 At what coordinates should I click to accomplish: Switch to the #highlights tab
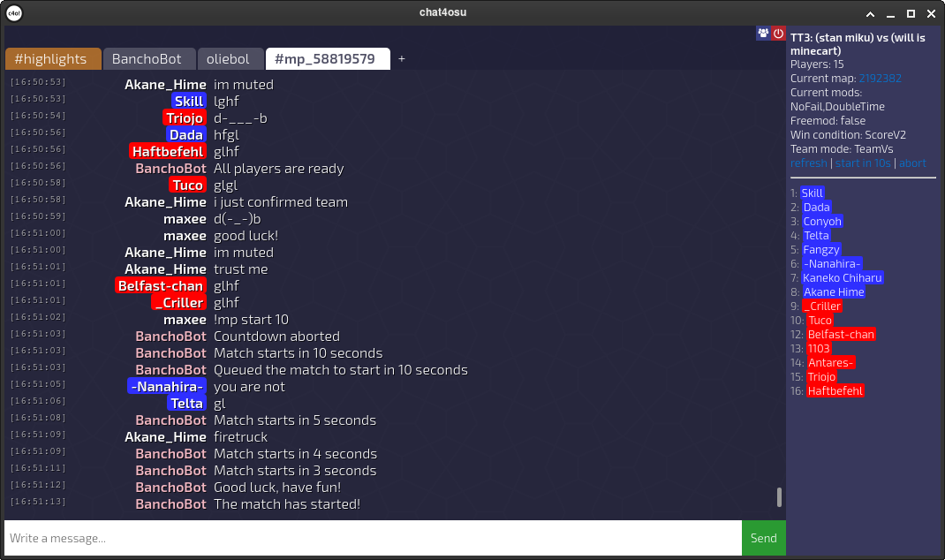53,59
